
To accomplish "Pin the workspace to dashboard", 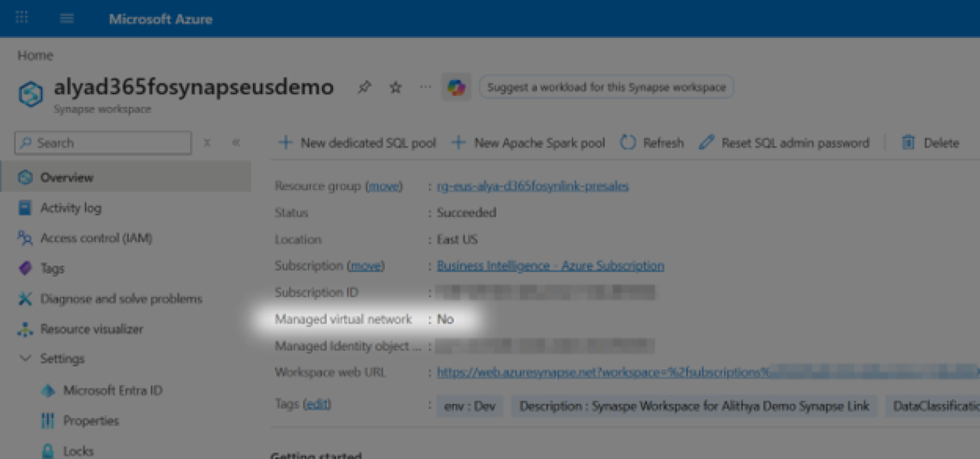I will (x=364, y=87).
